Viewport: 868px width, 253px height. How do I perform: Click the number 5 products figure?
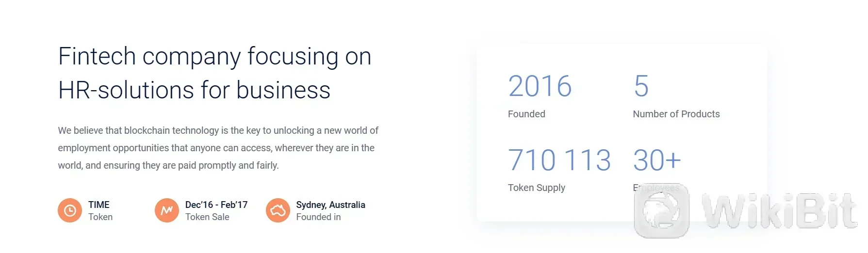[x=641, y=86]
